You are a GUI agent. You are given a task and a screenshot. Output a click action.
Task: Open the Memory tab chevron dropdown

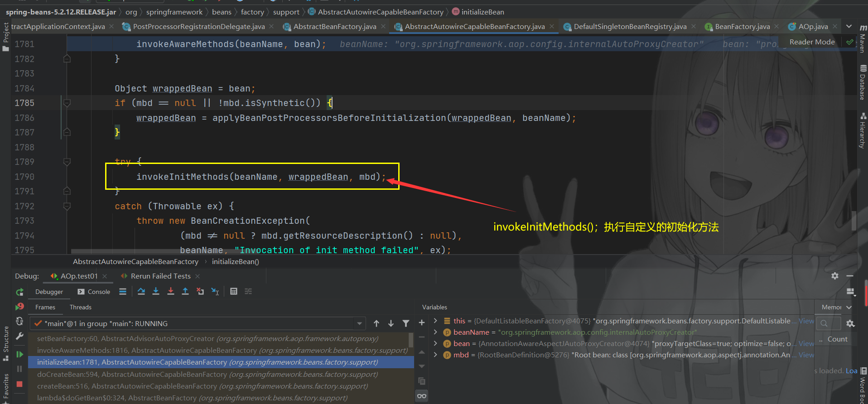coord(849,307)
